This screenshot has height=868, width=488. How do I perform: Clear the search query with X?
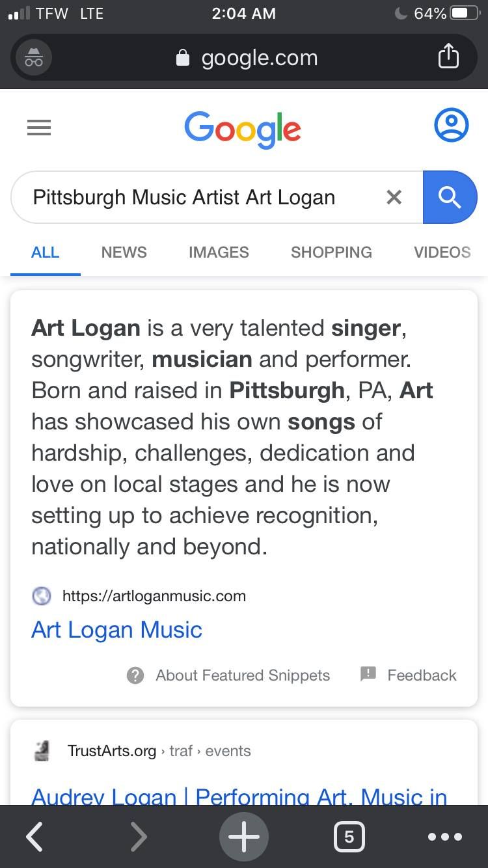point(394,197)
